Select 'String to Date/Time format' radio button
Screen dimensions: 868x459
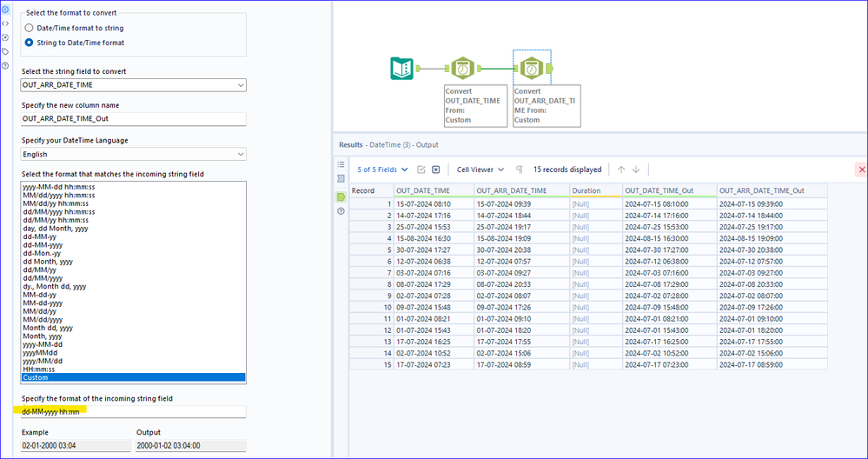coord(30,42)
